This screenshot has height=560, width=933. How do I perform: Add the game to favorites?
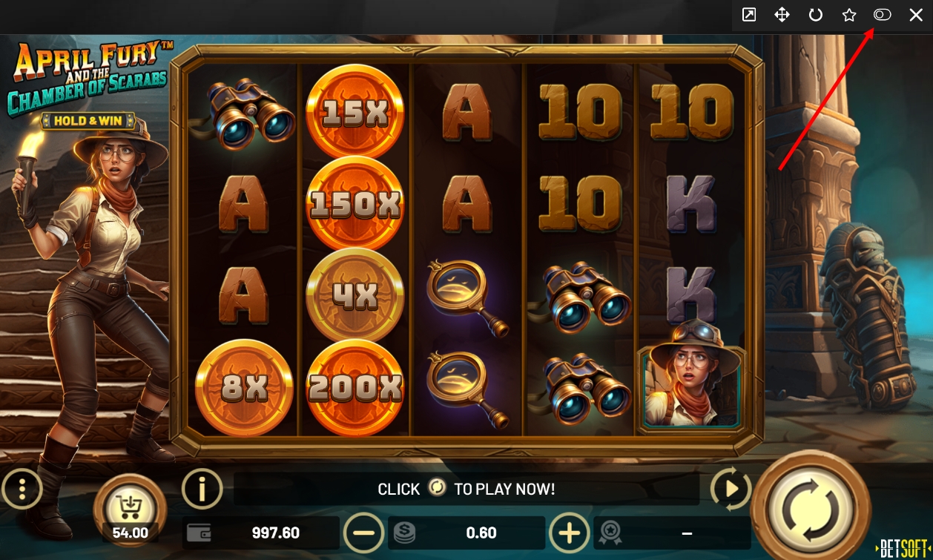[x=849, y=15]
